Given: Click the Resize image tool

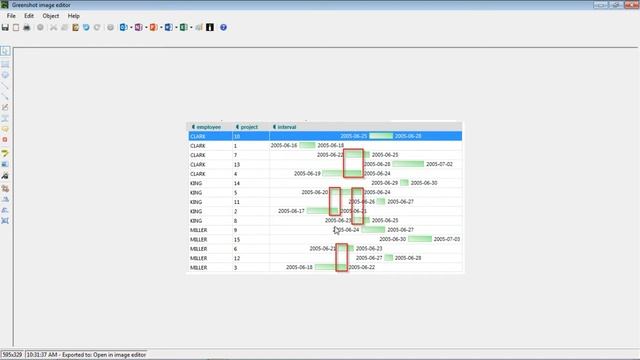Looking at the screenshot, I should click(5, 221).
